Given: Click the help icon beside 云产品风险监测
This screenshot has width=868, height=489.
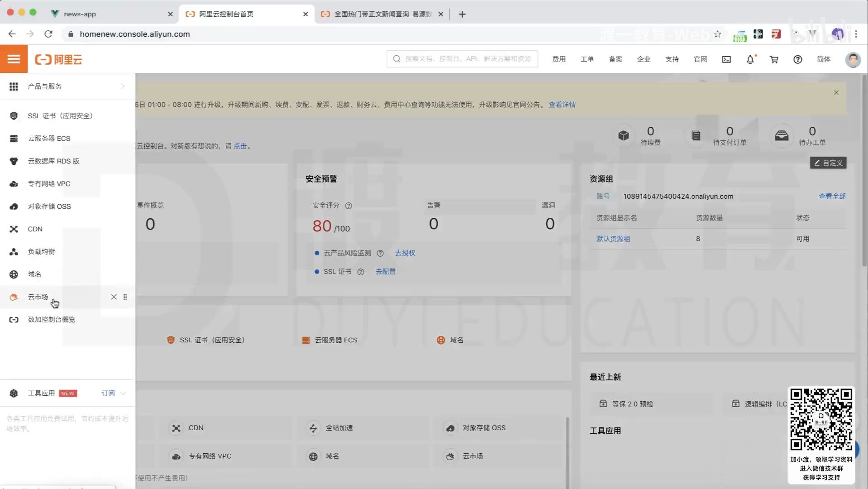Looking at the screenshot, I should 380,253.
